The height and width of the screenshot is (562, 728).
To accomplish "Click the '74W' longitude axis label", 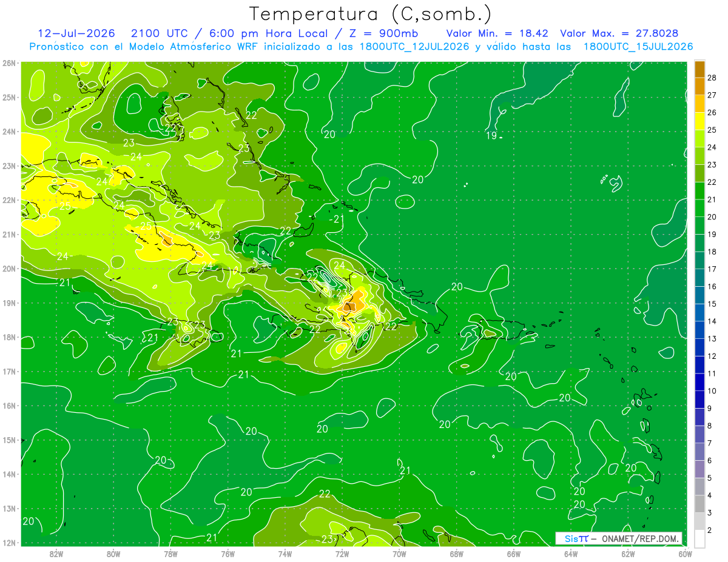I will [285, 553].
